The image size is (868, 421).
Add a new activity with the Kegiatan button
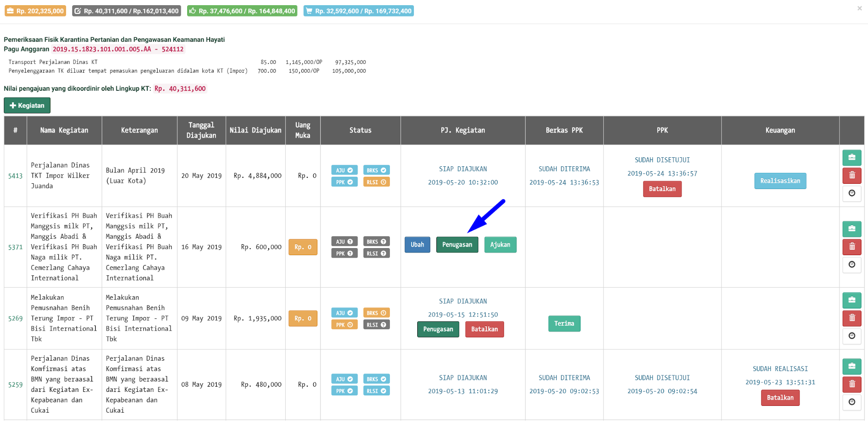coord(27,106)
